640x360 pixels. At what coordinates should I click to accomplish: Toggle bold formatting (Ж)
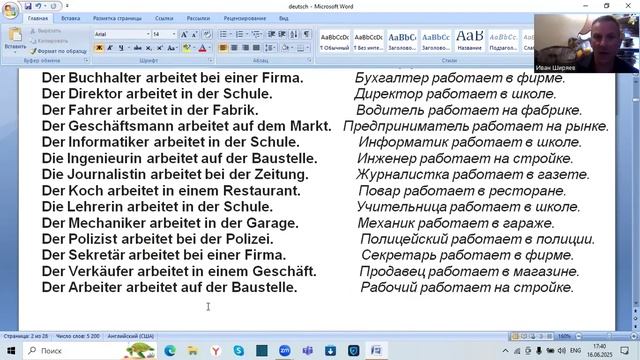99,48
